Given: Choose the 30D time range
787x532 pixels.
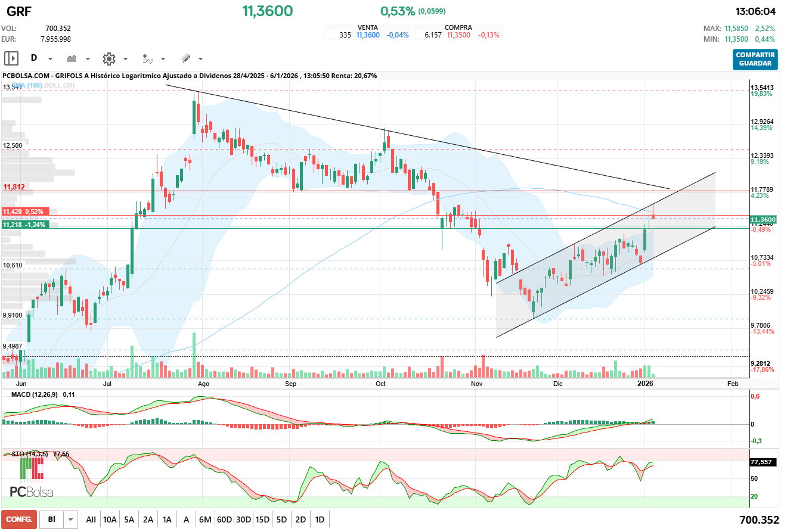Looking at the screenshot, I should [x=243, y=519].
